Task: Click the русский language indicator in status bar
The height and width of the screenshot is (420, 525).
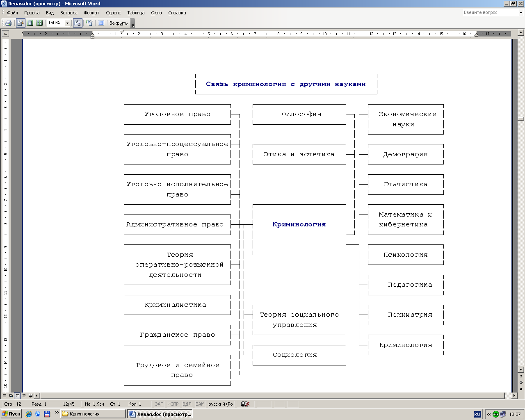Action: point(221,404)
